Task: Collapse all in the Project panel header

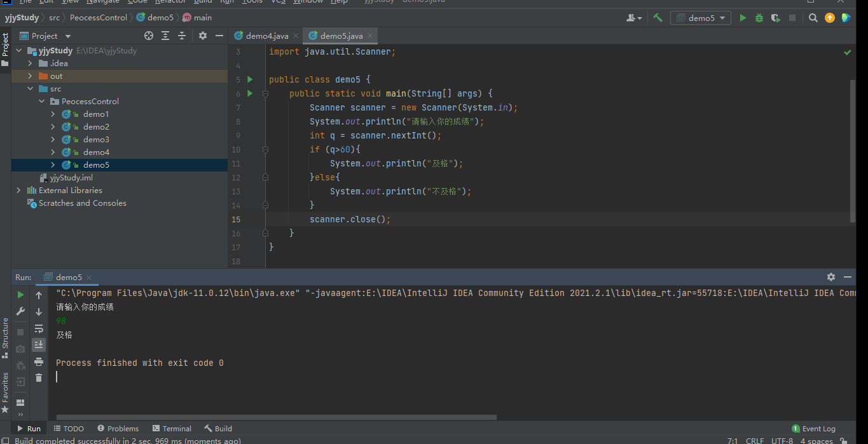Action: [x=182, y=36]
